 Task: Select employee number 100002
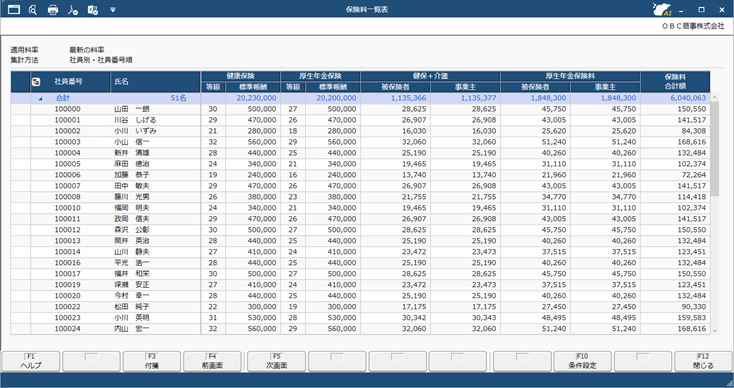pos(67,131)
